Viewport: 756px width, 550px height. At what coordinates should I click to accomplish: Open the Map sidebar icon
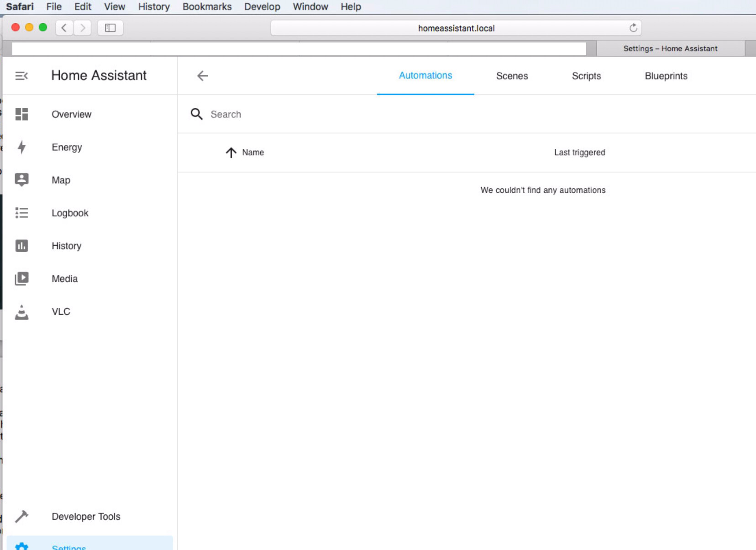(x=21, y=180)
